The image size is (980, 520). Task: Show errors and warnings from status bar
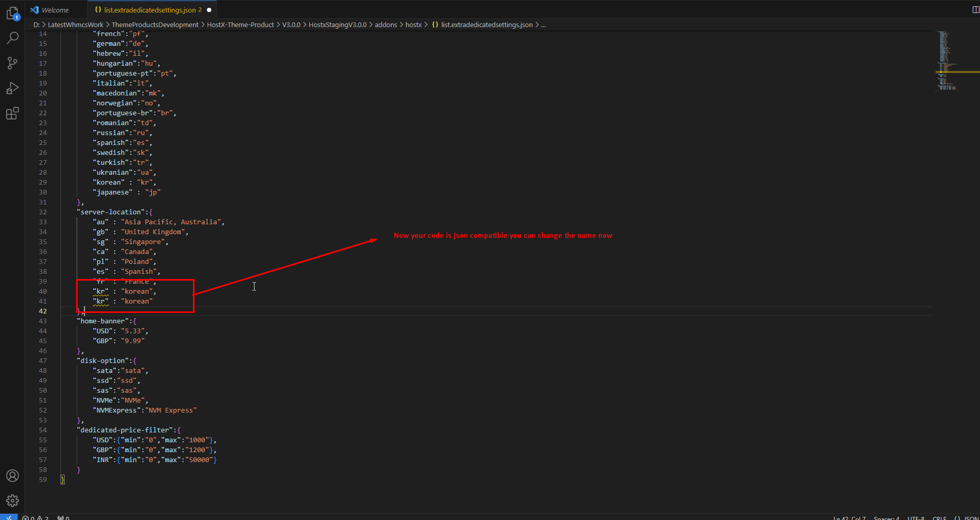(35, 517)
